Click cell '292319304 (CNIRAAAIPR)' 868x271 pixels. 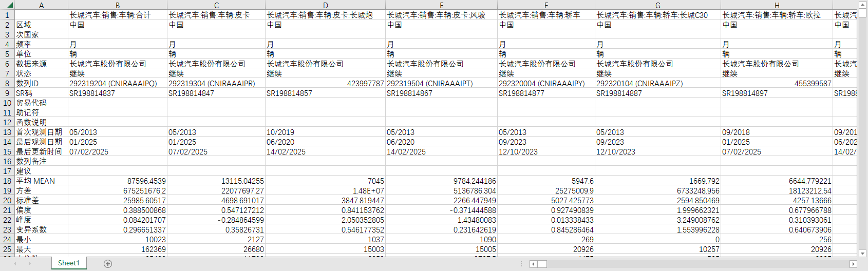click(216, 83)
